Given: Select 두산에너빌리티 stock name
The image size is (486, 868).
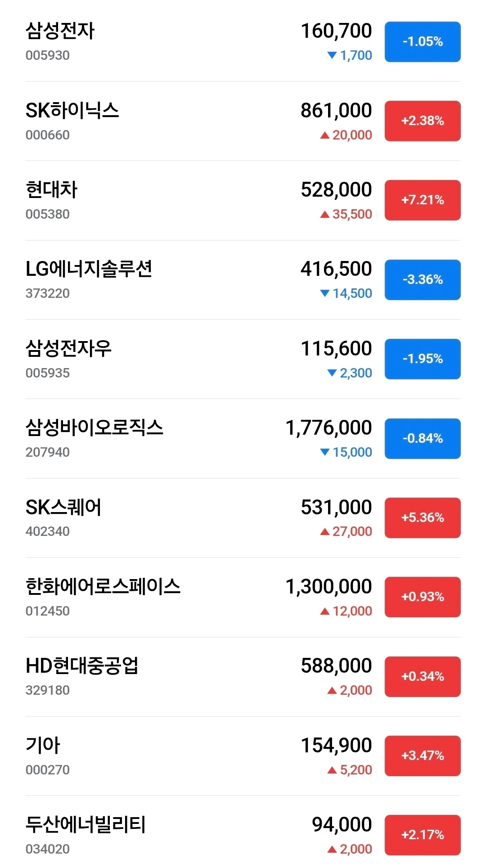Looking at the screenshot, I should pyautogui.click(x=85, y=824).
